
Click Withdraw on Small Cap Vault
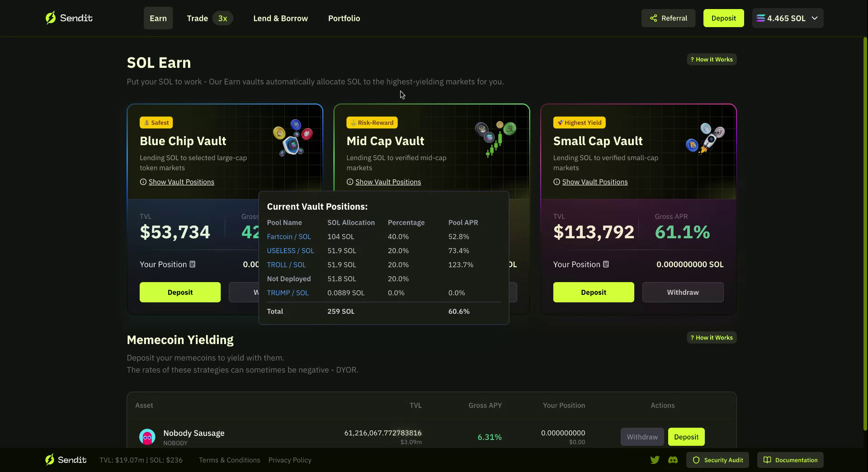[683, 292]
